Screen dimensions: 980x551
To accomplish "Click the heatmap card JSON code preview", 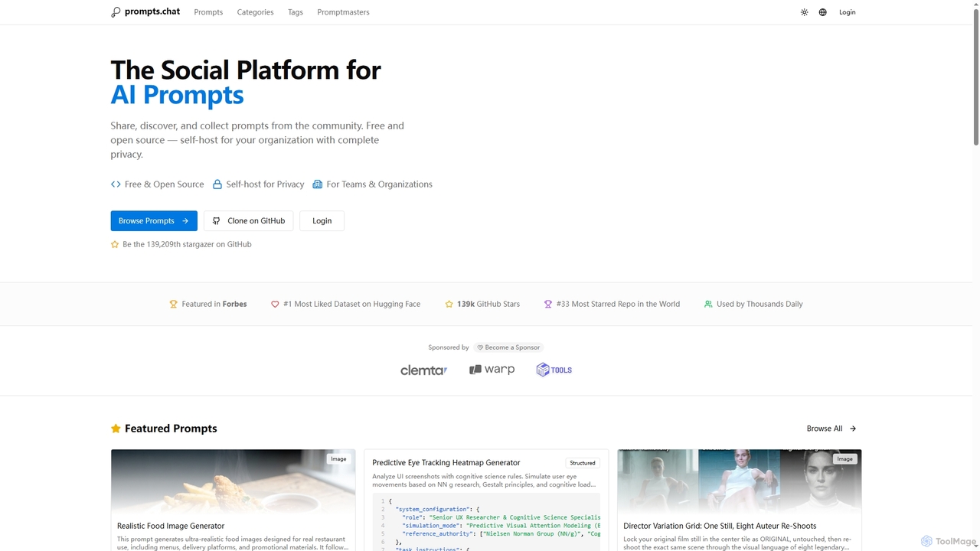I will point(486,523).
